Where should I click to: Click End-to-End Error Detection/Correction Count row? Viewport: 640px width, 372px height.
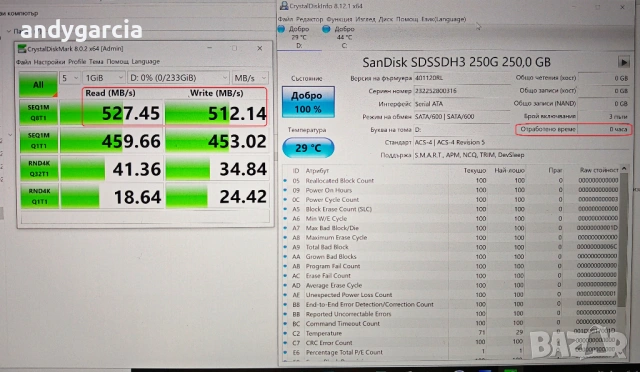coord(451,304)
